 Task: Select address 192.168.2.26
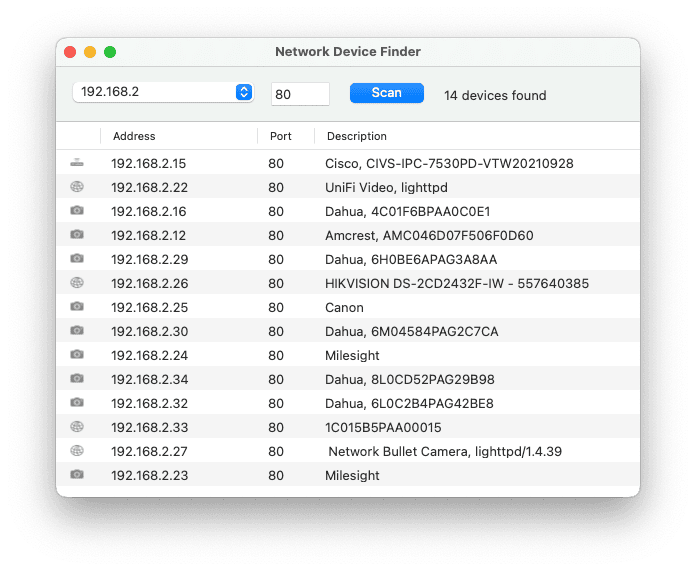(x=149, y=284)
